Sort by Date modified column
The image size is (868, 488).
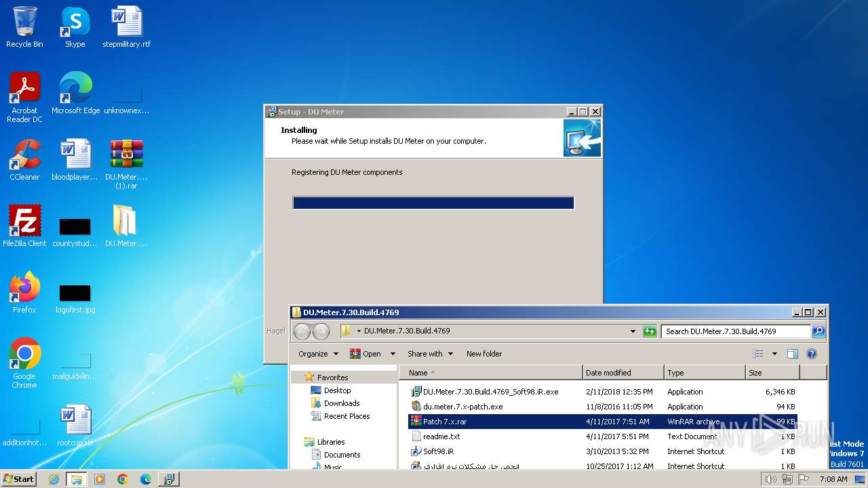[623, 373]
